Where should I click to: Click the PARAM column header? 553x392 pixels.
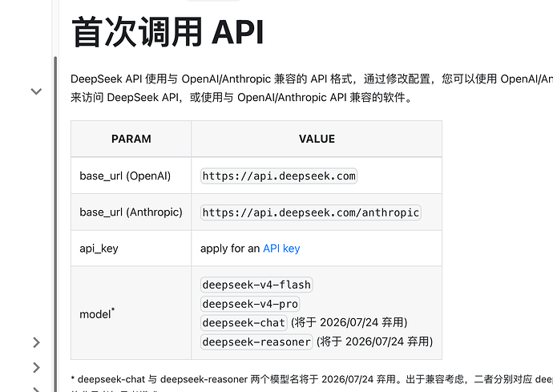131,139
